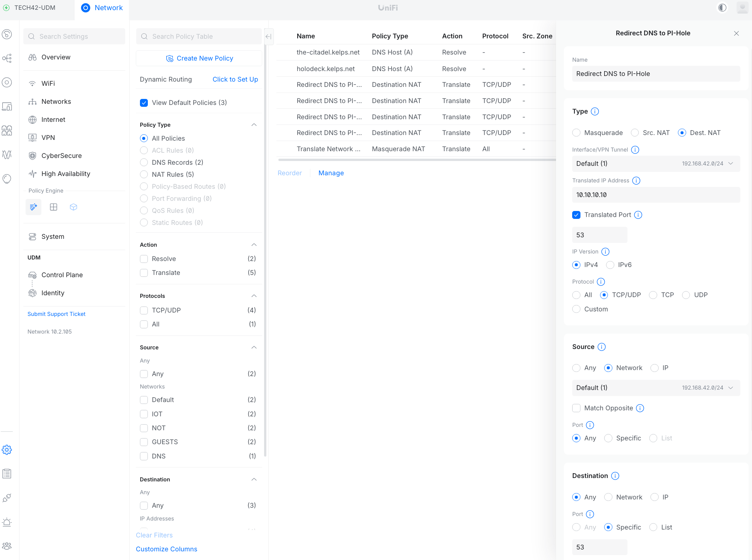Click the Translated IP Address field

[656, 195]
